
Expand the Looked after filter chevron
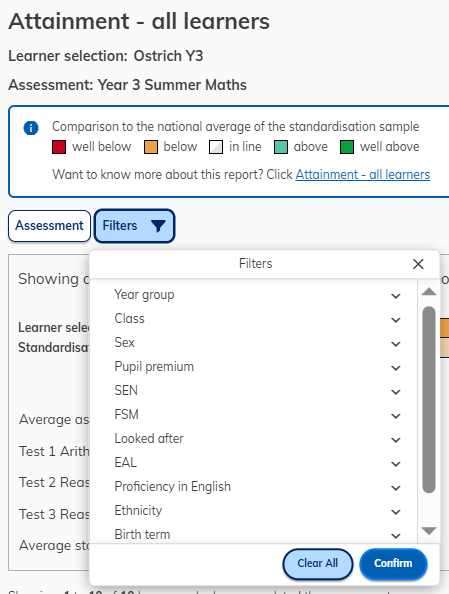pos(396,440)
